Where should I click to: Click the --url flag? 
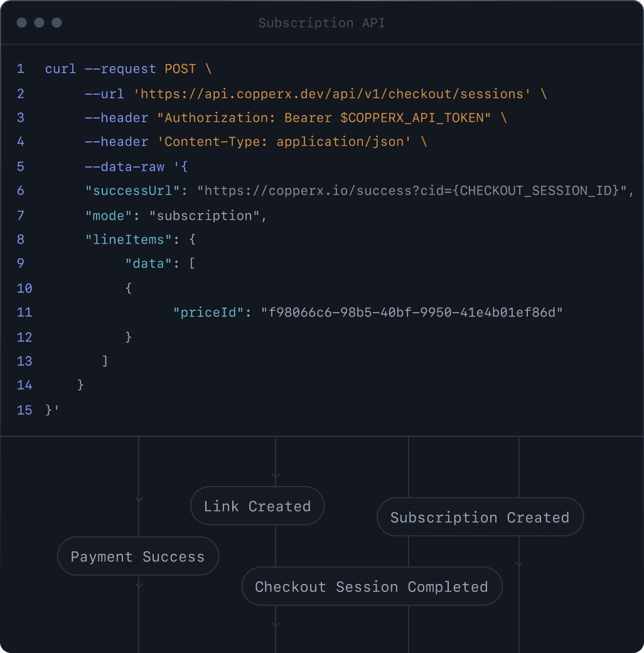pyautogui.click(x=104, y=94)
